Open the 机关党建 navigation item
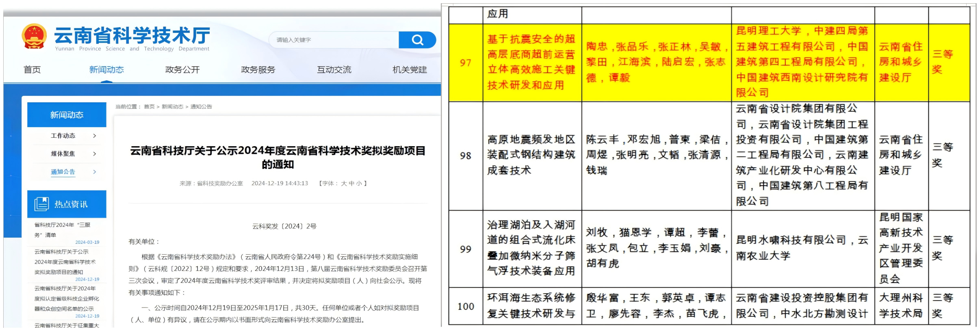 click(x=410, y=70)
